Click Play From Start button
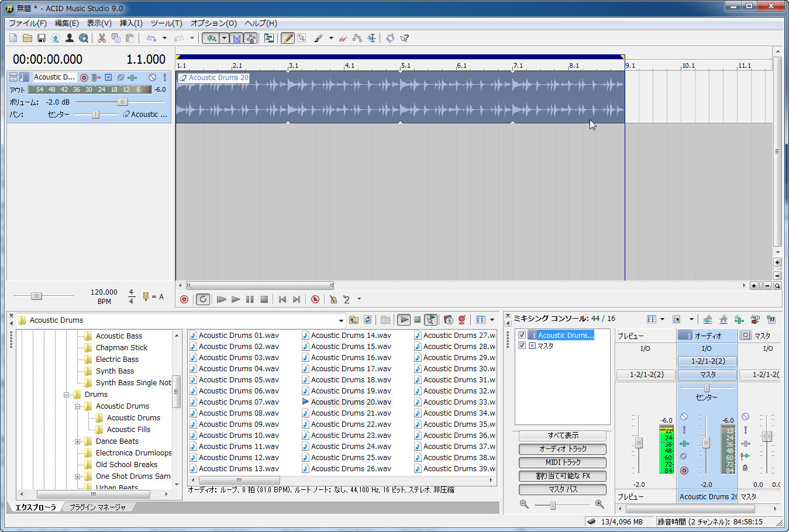 tap(222, 299)
